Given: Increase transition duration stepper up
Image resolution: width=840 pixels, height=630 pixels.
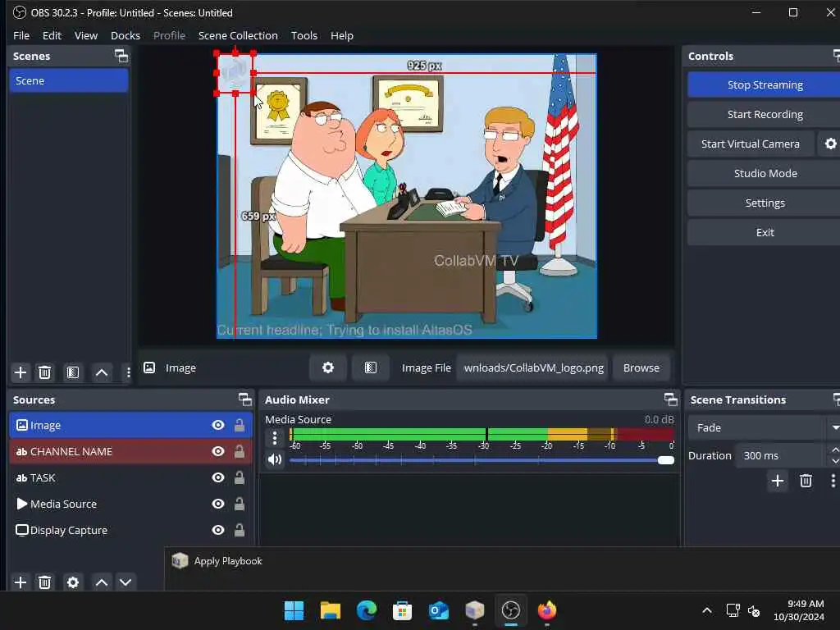Looking at the screenshot, I should tap(834, 450).
